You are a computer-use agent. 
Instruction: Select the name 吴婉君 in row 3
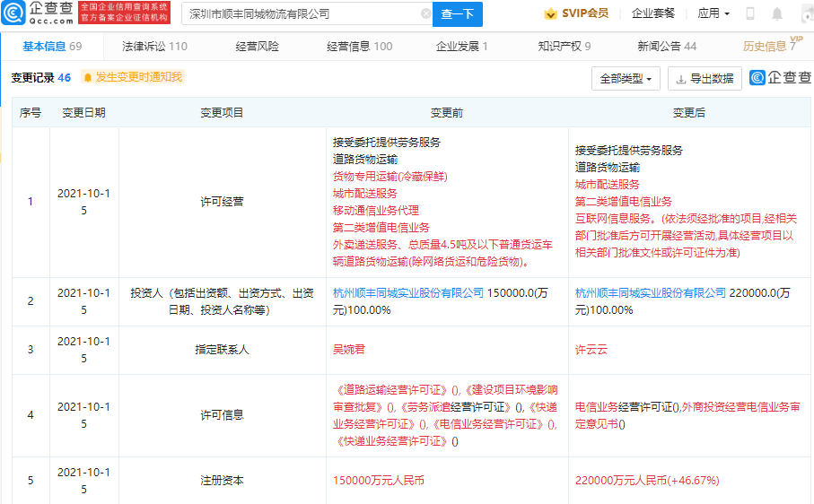pyautogui.click(x=349, y=350)
